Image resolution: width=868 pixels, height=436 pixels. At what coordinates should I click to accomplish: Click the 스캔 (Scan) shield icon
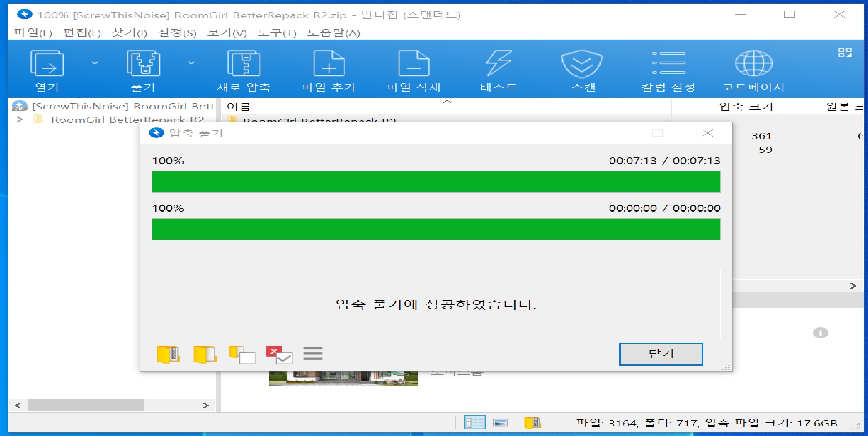pyautogui.click(x=582, y=64)
